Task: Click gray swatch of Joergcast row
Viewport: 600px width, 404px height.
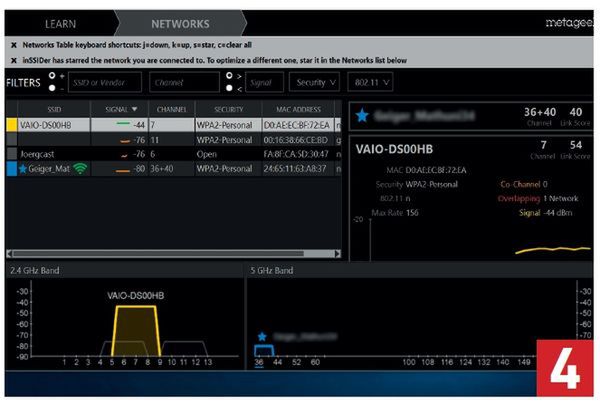Action: coord(12,154)
